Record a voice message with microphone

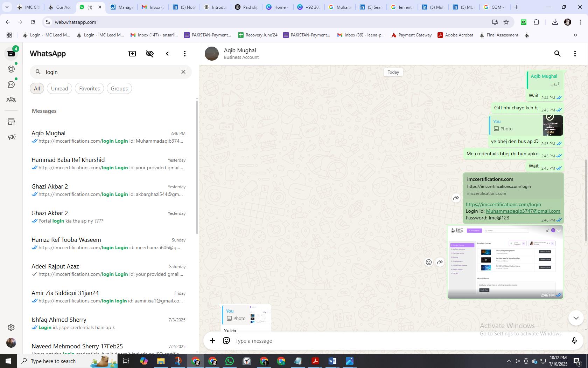(x=574, y=341)
